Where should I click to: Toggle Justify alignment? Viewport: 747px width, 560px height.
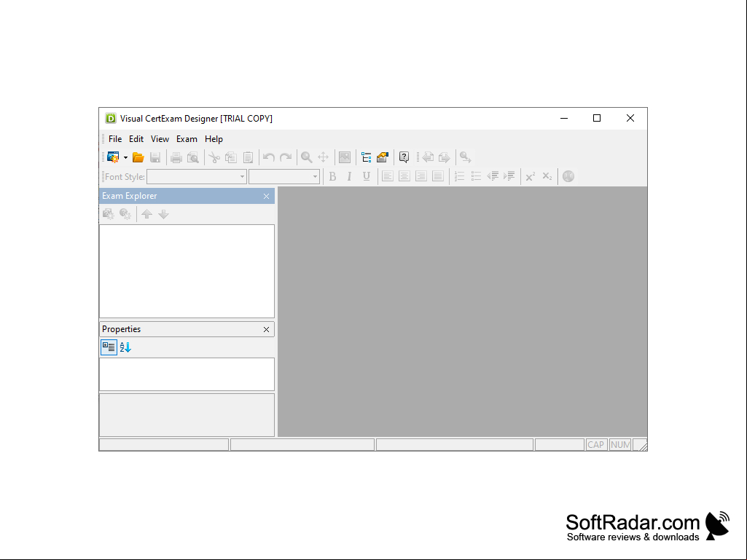coord(437,177)
